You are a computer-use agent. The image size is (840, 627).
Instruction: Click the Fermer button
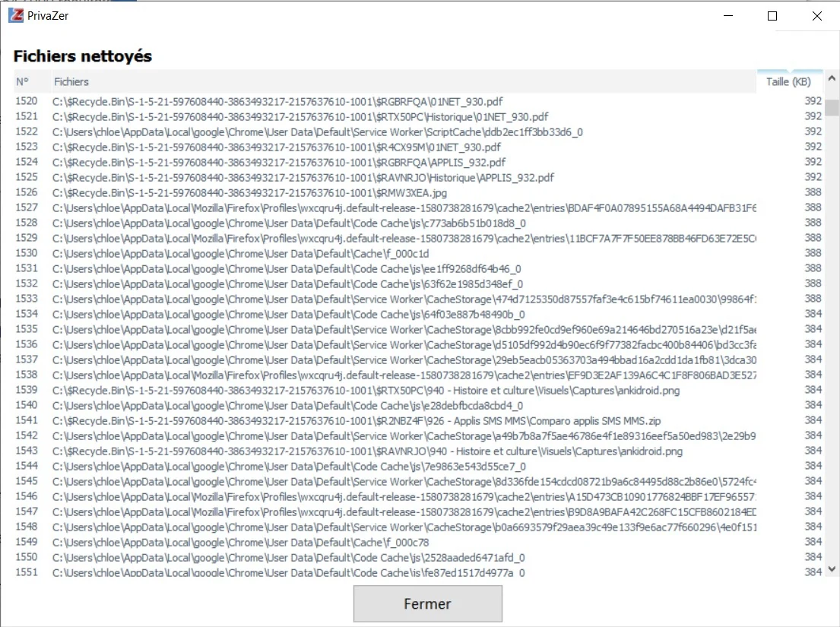coord(427,603)
